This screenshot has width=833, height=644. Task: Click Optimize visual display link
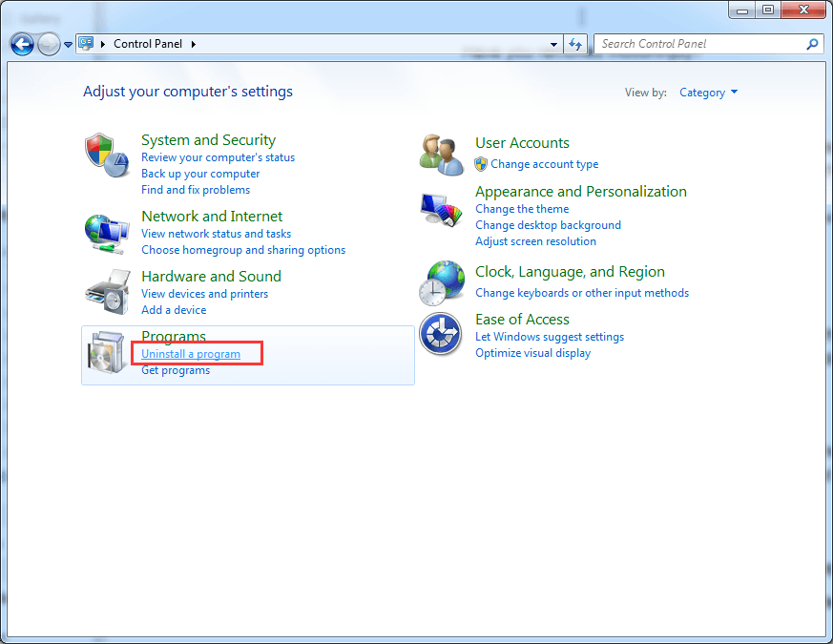(532, 353)
